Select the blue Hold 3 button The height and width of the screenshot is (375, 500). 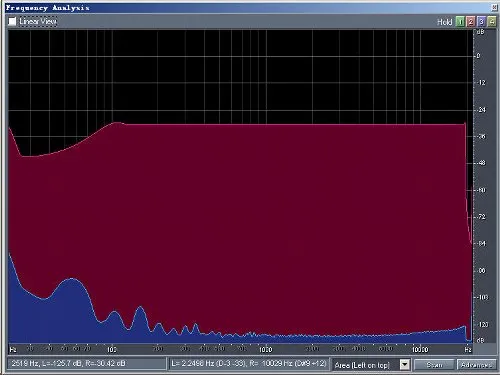pos(481,22)
